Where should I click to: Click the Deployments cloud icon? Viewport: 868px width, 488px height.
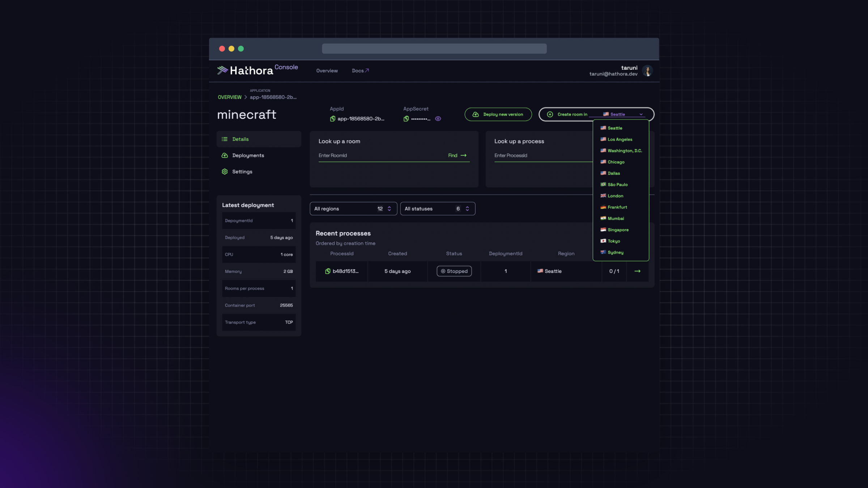(225, 155)
